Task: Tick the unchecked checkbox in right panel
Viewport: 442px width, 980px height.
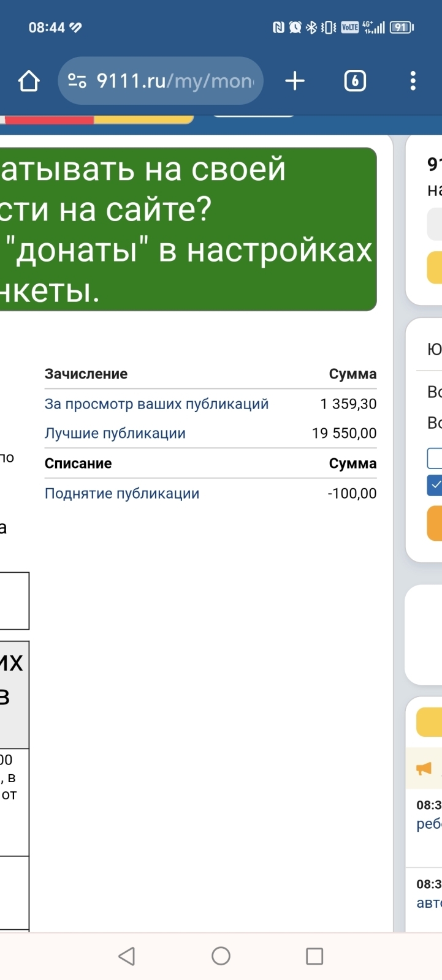Action: (x=435, y=458)
